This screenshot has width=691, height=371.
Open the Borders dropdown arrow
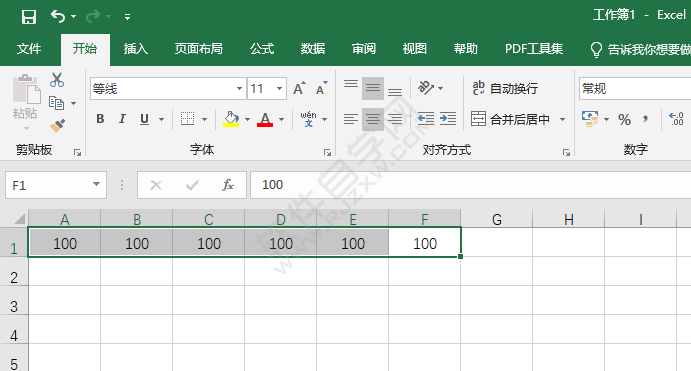pos(204,119)
